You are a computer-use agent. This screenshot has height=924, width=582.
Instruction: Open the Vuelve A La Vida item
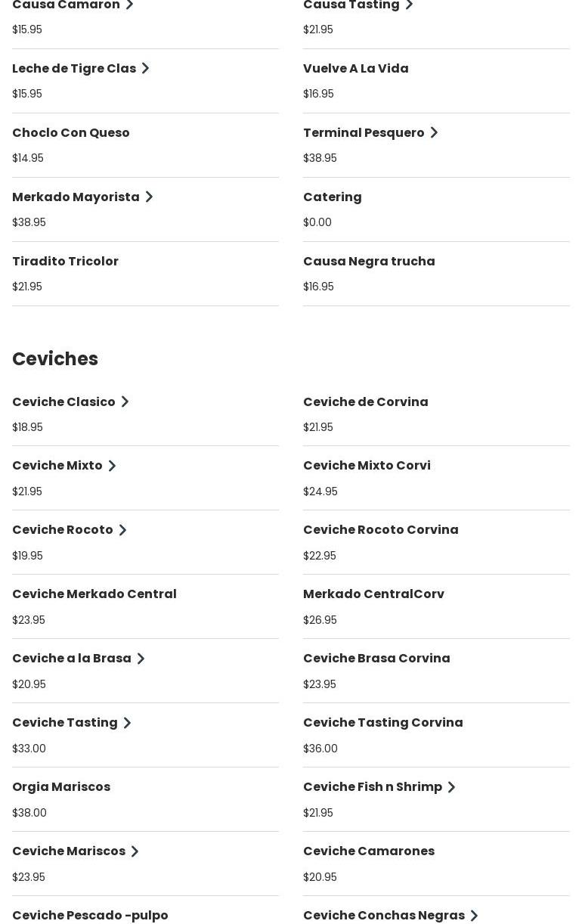(x=356, y=69)
